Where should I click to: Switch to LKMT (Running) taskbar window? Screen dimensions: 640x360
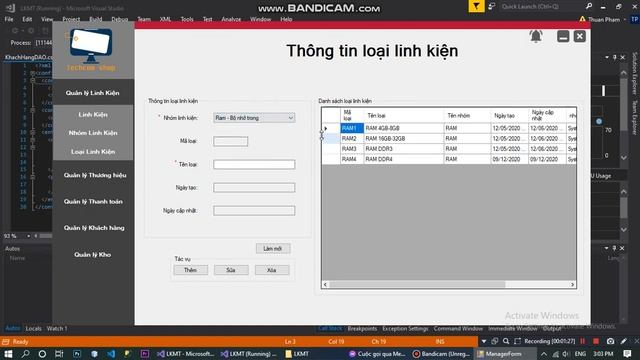click(248, 353)
